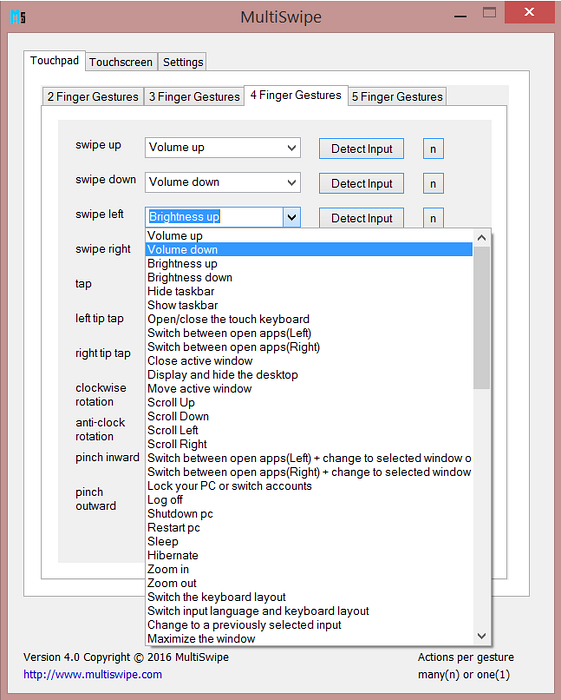Viewport: 561px width, 700px height.
Task: Choose Open/close the touch keyboard
Action: (309, 319)
